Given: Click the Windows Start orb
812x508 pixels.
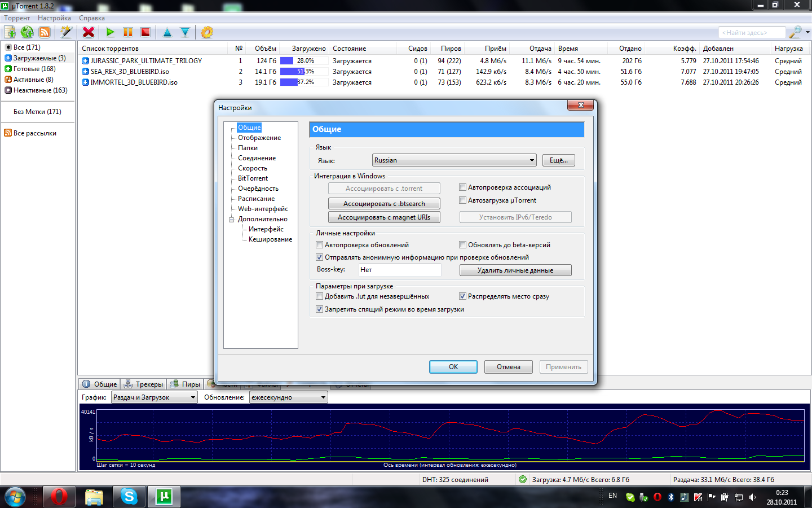Looking at the screenshot, I should [x=15, y=497].
